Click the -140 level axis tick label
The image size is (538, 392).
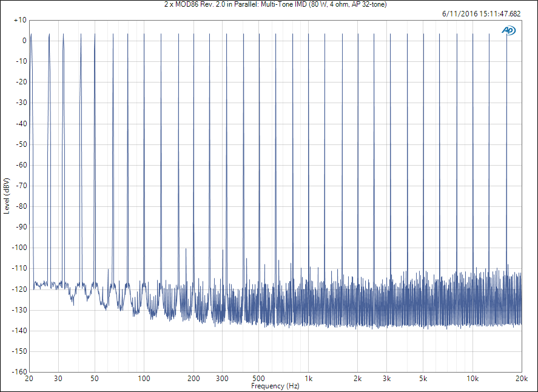click(x=19, y=331)
